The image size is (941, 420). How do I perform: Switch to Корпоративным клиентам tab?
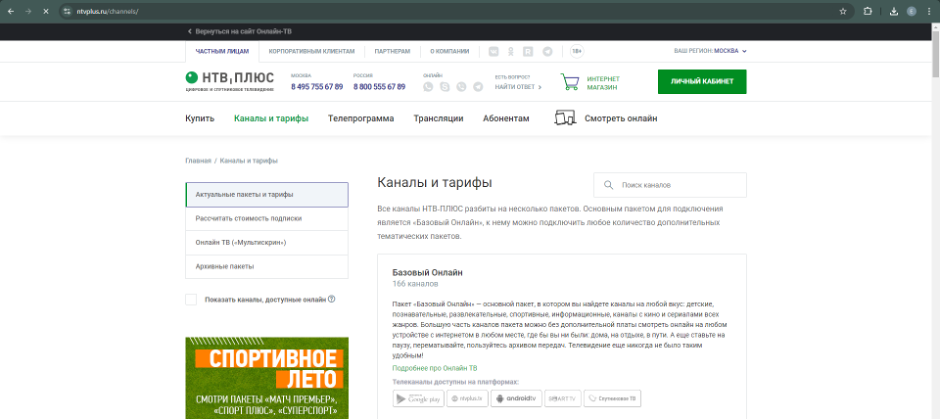[x=311, y=52]
